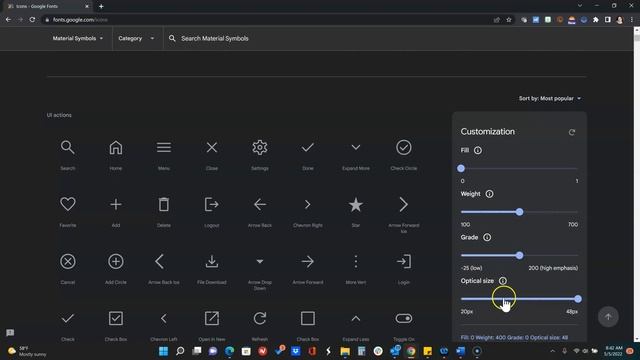The height and width of the screenshot is (360, 640).
Task: Choose the Arrow Forward Ios icon
Action: (x=404, y=204)
